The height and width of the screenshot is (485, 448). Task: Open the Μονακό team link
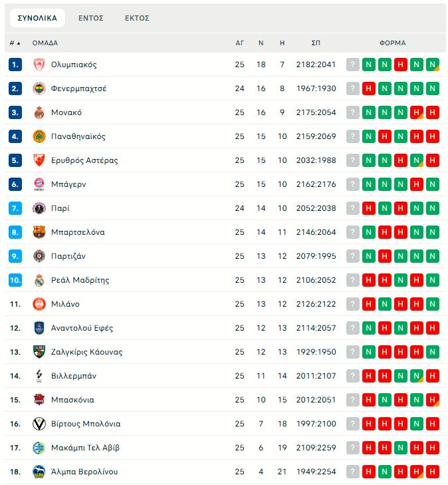pyautogui.click(x=66, y=112)
